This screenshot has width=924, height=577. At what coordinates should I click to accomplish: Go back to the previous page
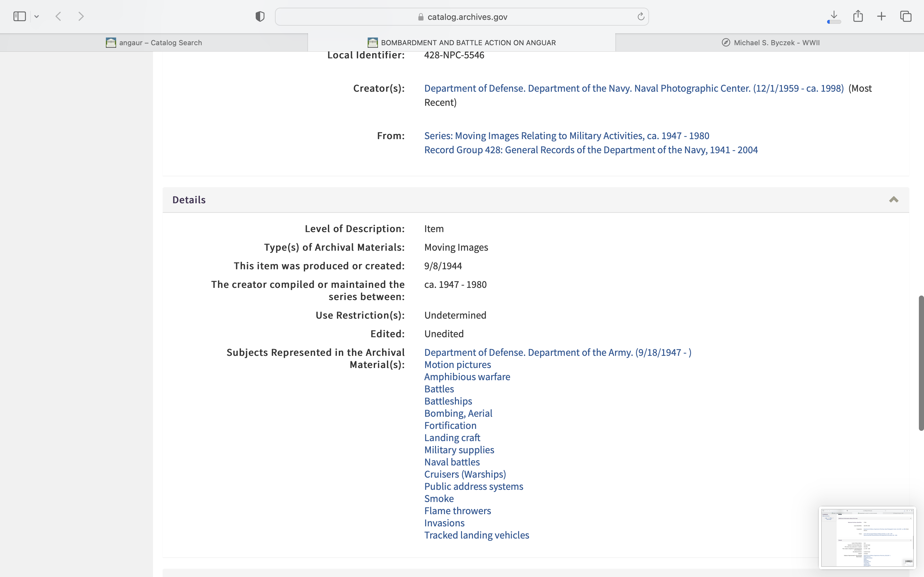click(58, 16)
